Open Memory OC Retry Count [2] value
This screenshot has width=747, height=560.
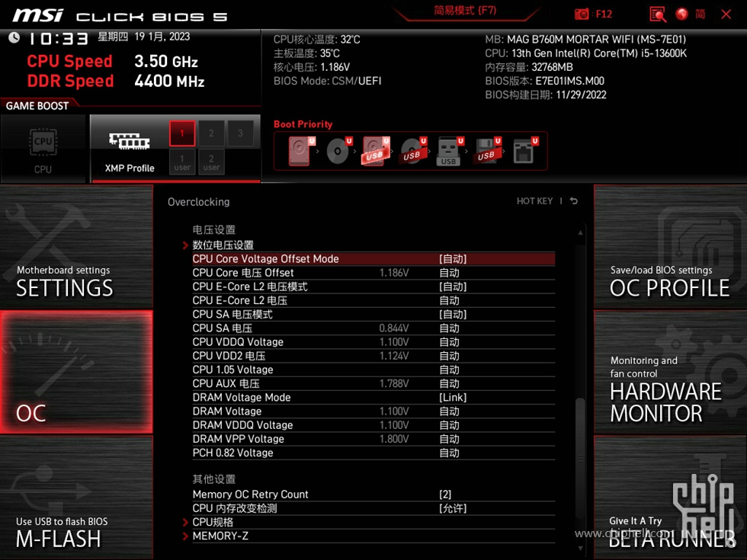click(x=445, y=494)
